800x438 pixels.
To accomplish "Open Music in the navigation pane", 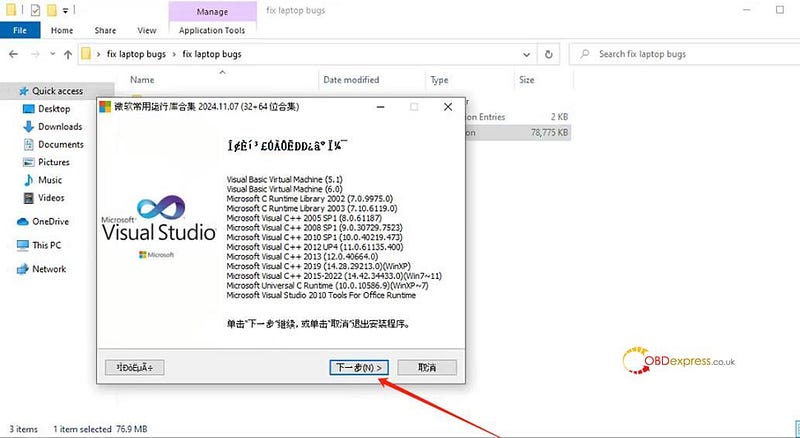I will coord(50,180).
